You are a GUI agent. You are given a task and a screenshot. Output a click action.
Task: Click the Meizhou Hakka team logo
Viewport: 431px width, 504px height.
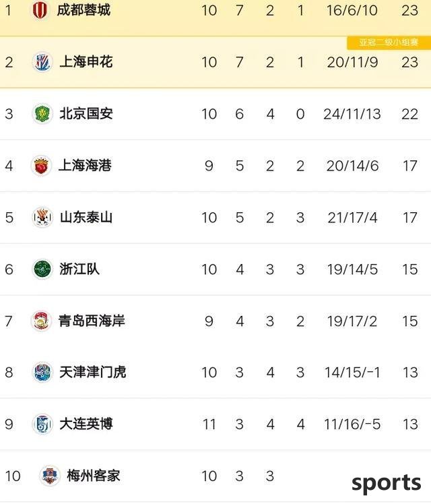[49, 476]
